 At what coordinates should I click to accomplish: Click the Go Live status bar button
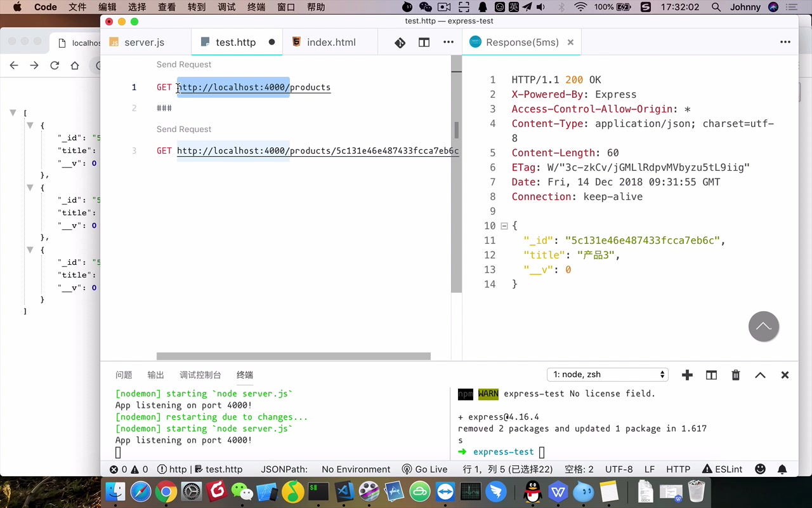click(424, 469)
